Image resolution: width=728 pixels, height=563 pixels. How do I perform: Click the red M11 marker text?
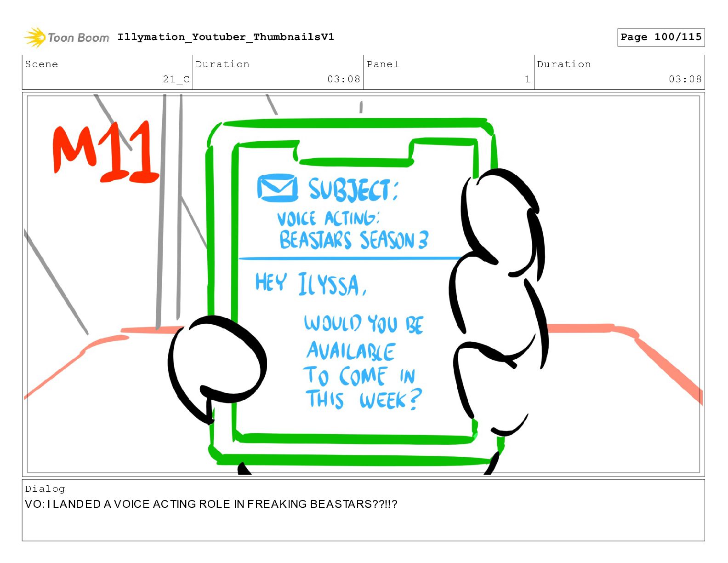pyautogui.click(x=105, y=152)
